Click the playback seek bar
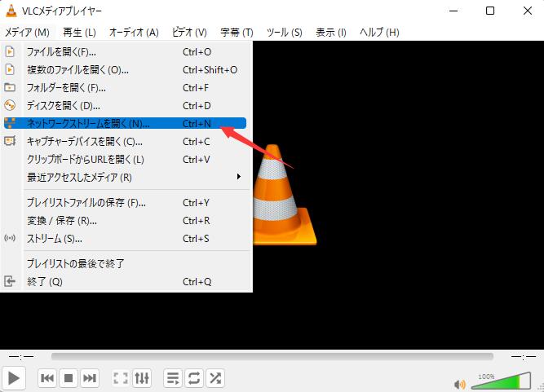The image size is (544, 392). click(x=272, y=357)
